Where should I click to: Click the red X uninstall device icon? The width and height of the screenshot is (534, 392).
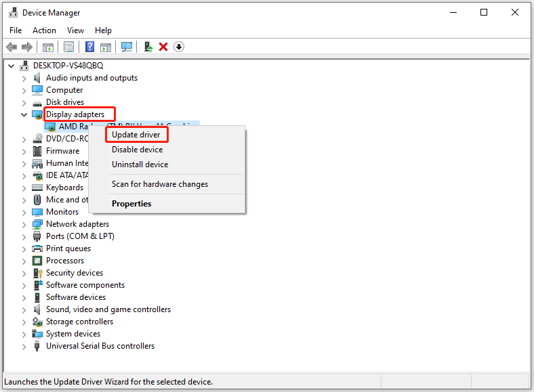(163, 47)
